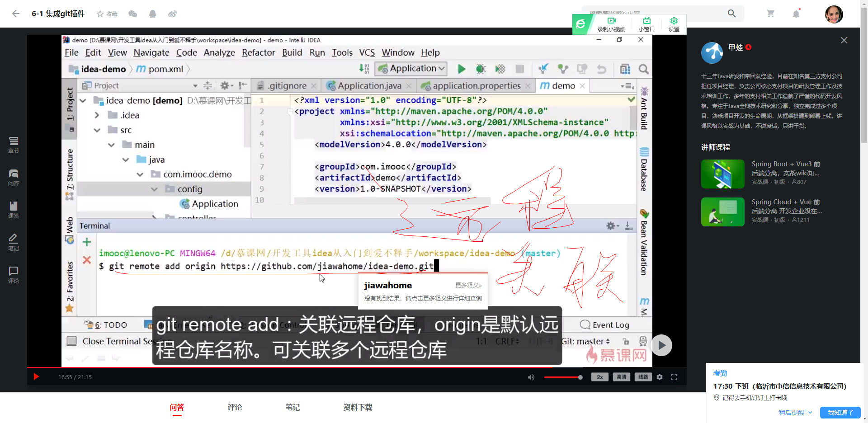This screenshot has height=423, width=868.
Task: Click the 我知道了 button
Action: 840,413
